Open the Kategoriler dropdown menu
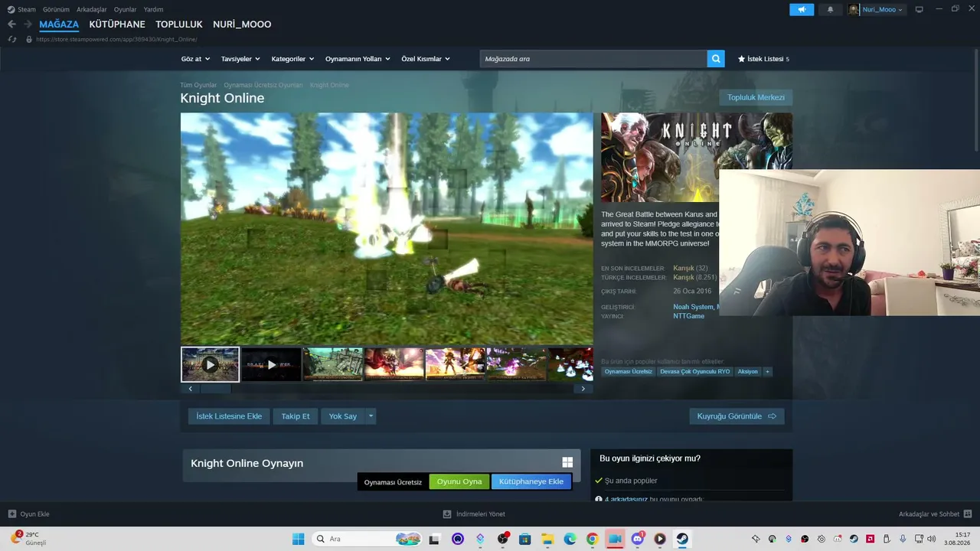Screen dimensions: 980x551 pyautogui.click(x=293, y=59)
